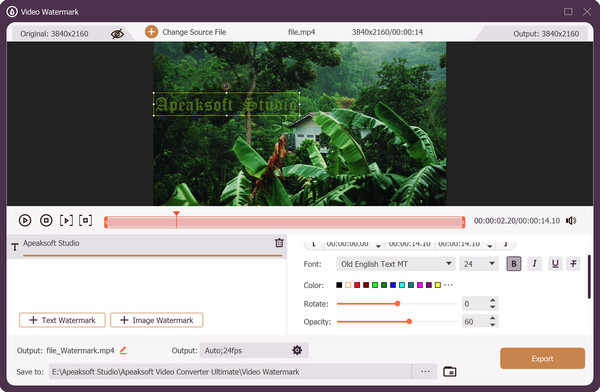600x392 pixels.
Task: Delete the Apeaksoft Studio watermark via trash icon
Action: 279,243
